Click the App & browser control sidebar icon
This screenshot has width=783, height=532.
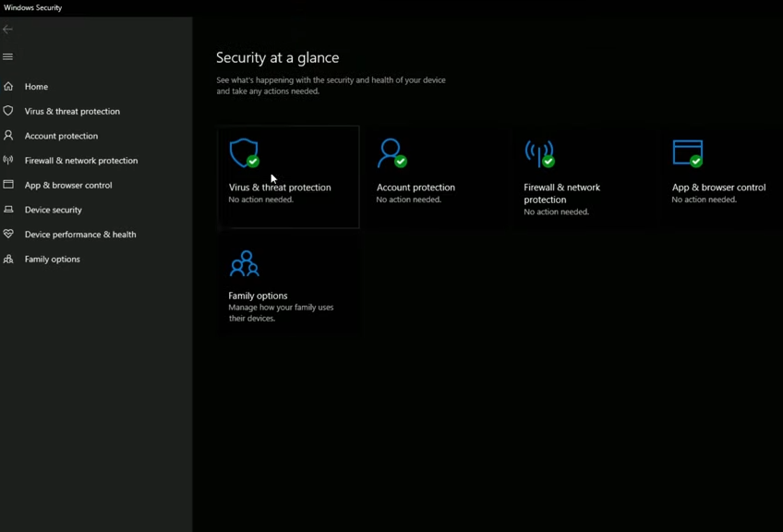[x=8, y=185]
